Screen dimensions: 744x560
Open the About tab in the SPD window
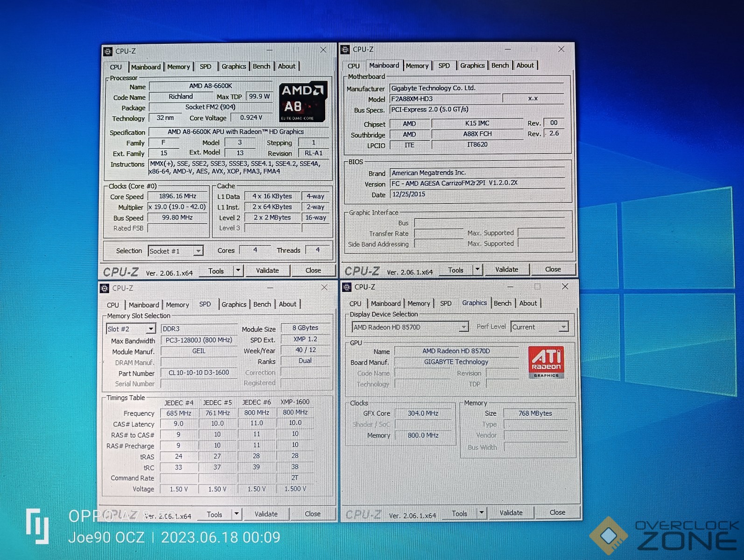(x=288, y=304)
